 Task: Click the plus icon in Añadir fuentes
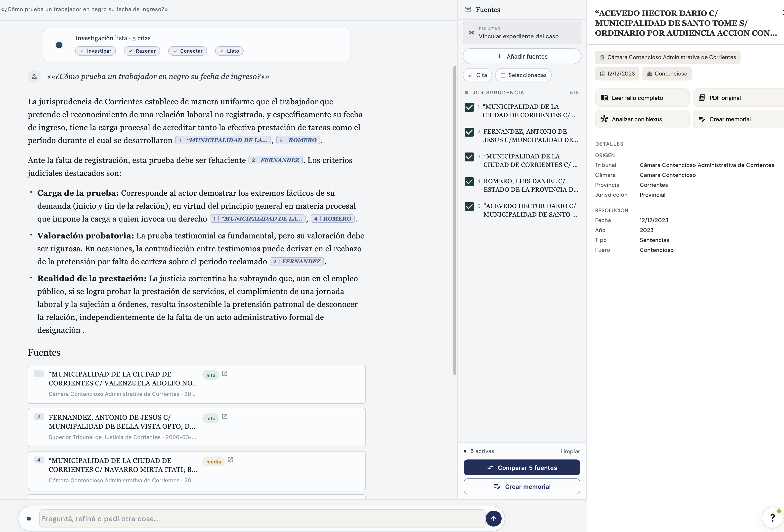[499, 56]
